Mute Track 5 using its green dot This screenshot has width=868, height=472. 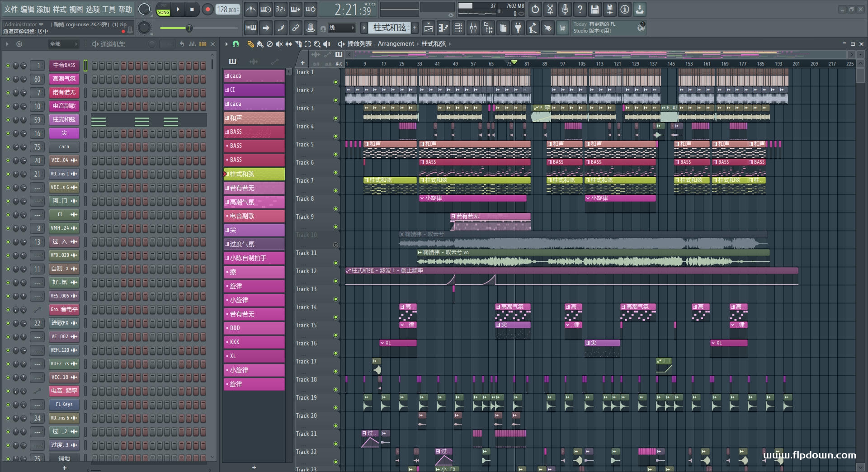click(x=335, y=154)
